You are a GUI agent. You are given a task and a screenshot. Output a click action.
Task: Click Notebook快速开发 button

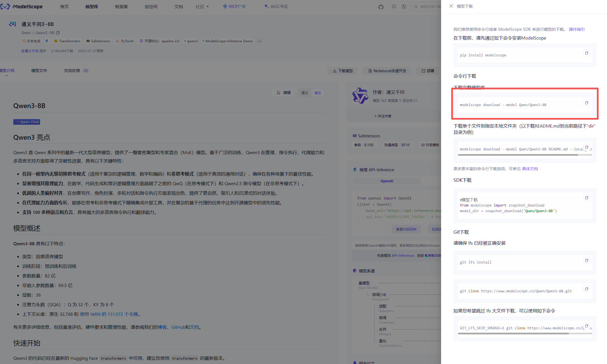coord(387,71)
